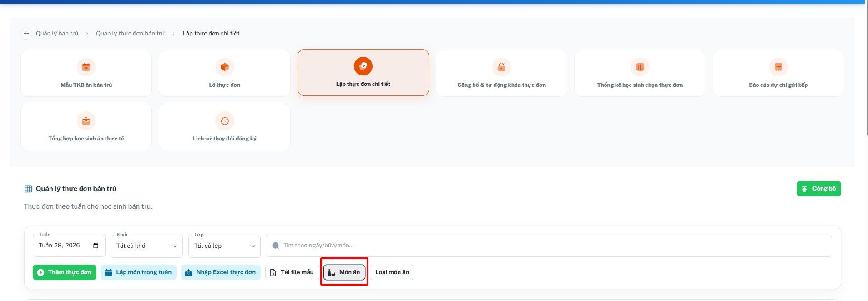
Task: Open the Lô thực đơn card
Action: click(x=225, y=73)
